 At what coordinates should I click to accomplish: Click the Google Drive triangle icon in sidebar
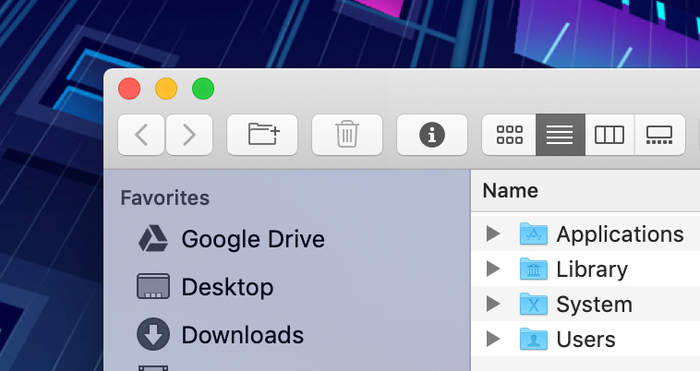pyautogui.click(x=153, y=239)
